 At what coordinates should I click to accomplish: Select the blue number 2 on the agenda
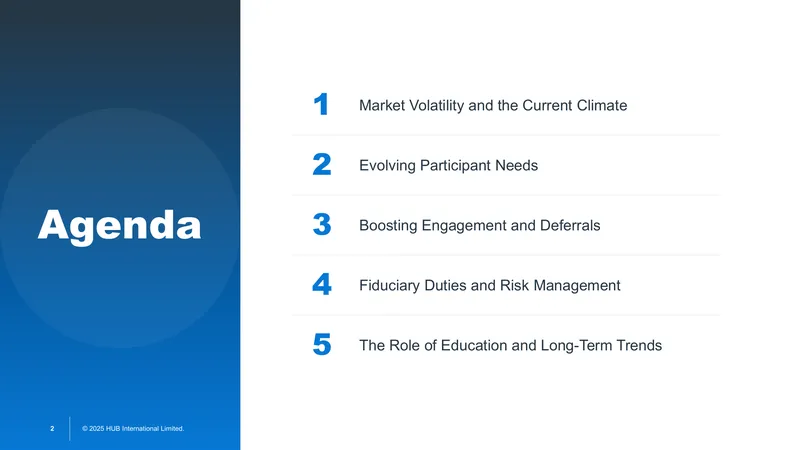click(x=322, y=164)
